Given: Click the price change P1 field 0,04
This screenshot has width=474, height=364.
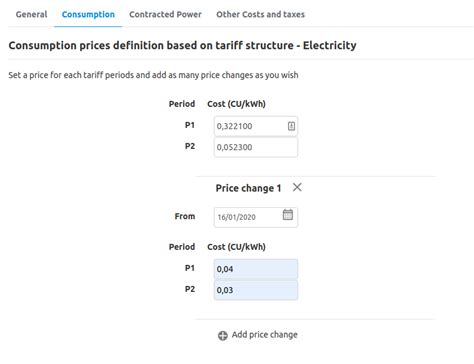Looking at the screenshot, I should [x=256, y=269].
